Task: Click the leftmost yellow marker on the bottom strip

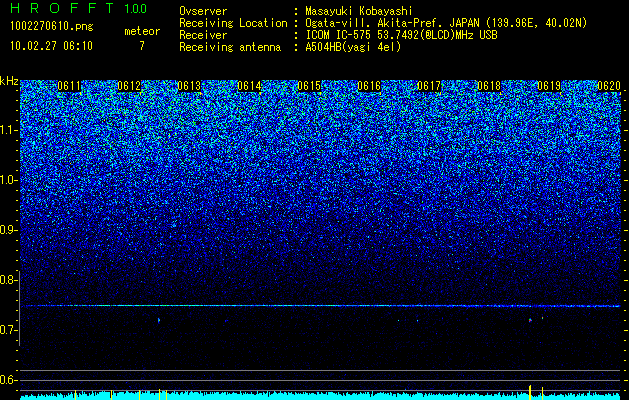Action: [x=75, y=394]
